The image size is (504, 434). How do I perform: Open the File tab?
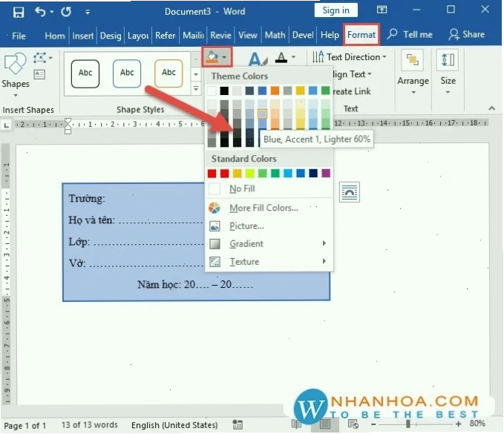pos(19,36)
